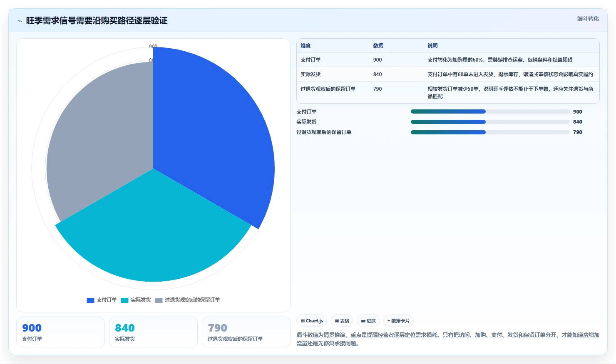Select the 进度 chip
Image resolution: width=616 pixels, height=364 pixels.
[368, 321]
